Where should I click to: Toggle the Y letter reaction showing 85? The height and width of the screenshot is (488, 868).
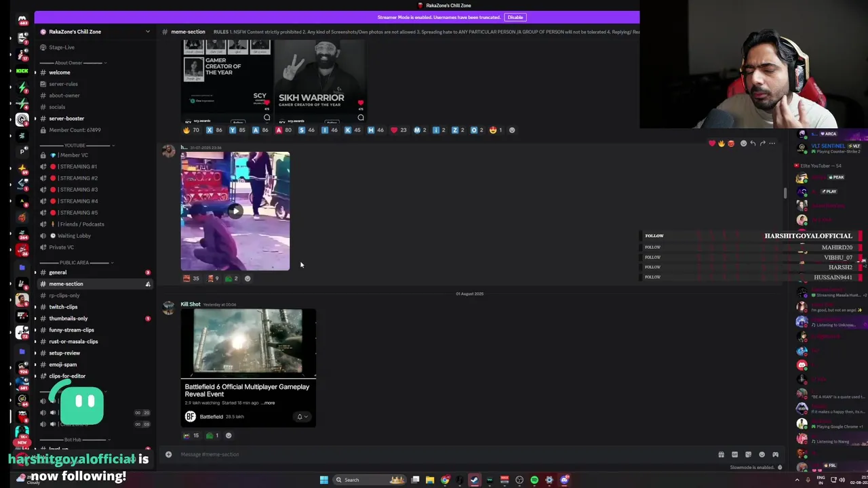tap(237, 130)
